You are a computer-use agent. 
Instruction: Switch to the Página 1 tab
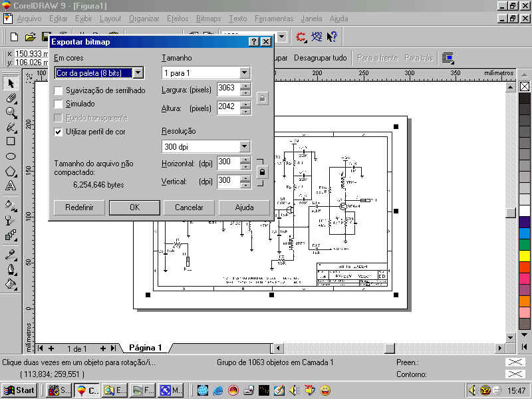tap(145, 348)
